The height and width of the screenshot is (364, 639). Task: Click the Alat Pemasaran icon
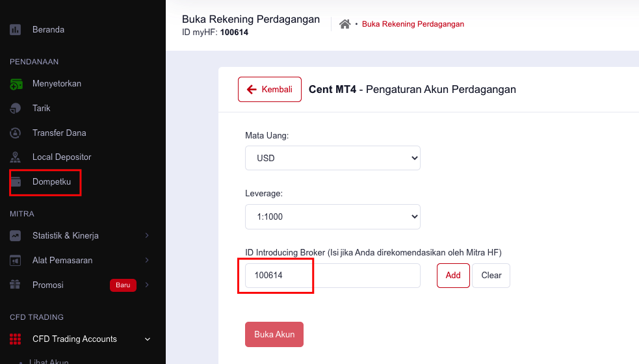point(16,261)
